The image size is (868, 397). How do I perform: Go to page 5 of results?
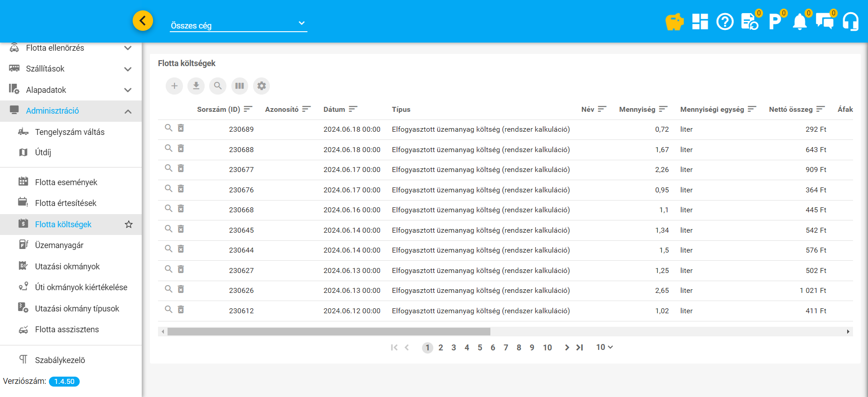click(x=480, y=348)
